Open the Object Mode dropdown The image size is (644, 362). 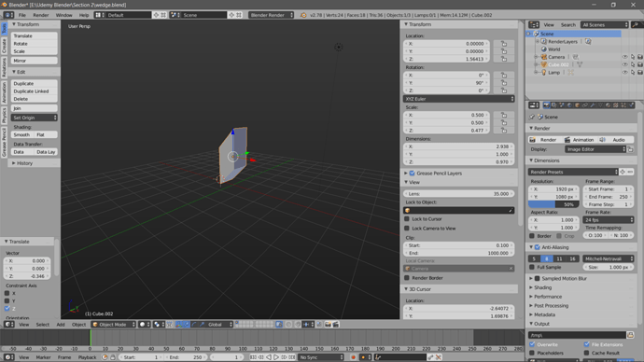click(113, 325)
